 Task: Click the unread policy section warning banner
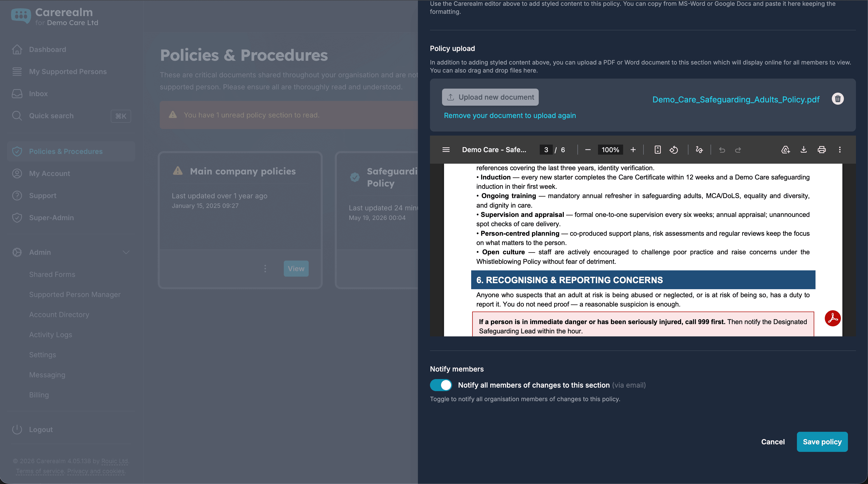tap(288, 115)
